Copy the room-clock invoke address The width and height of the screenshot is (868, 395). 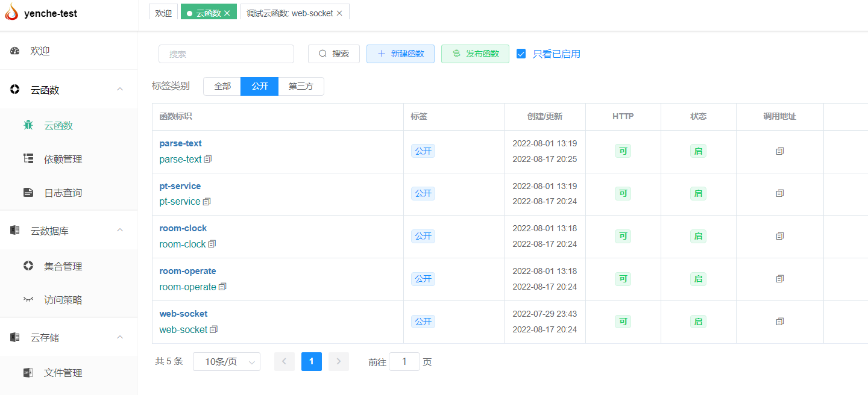(x=779, y=236)
